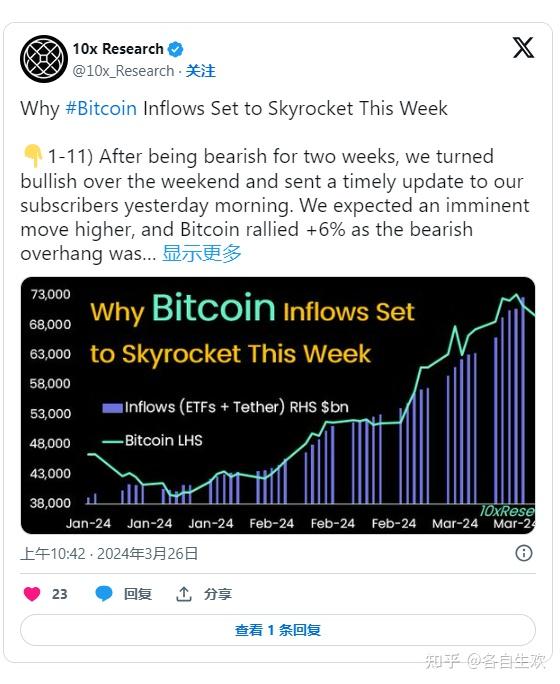Image resolution: width=560 pixels, height=684 pixels.
Task: Follow the account via 关注
Action: click(x=201, y=71)
